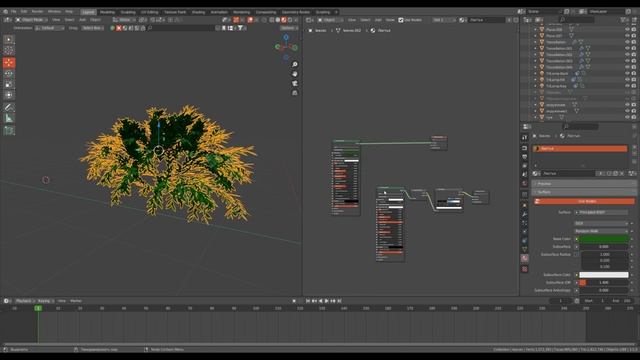Click the Use Nodes button in Surface panel
640x360 pixels.
584,201
